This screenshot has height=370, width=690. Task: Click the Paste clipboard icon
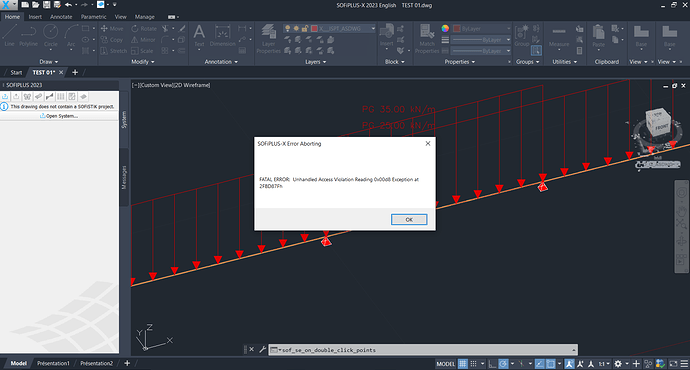tap(598, 35)
